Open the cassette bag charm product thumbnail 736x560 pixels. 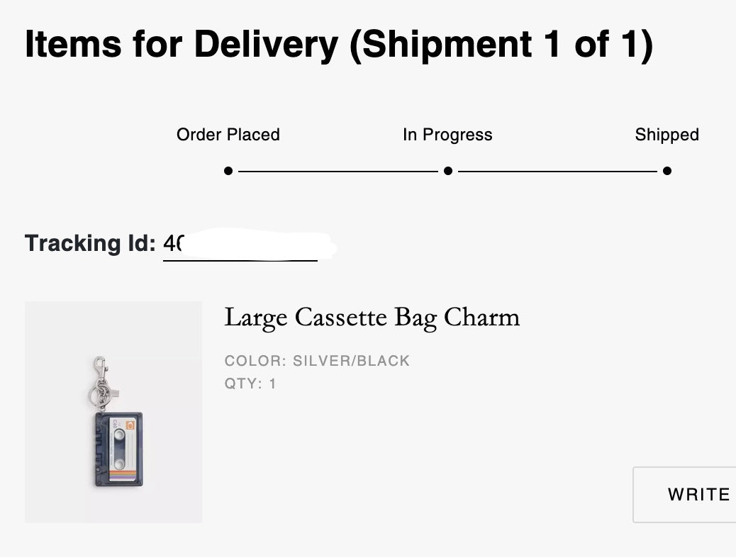coord(113,412)
